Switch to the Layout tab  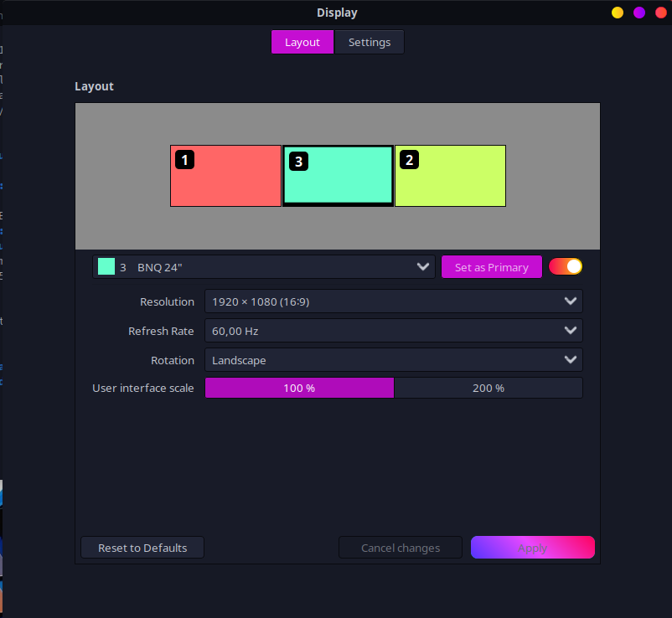click(x=302, y=42)
